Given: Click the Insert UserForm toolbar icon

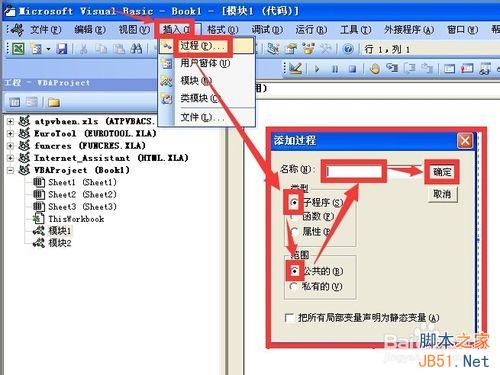Looking at the screenshot, I should click(36, 49).
